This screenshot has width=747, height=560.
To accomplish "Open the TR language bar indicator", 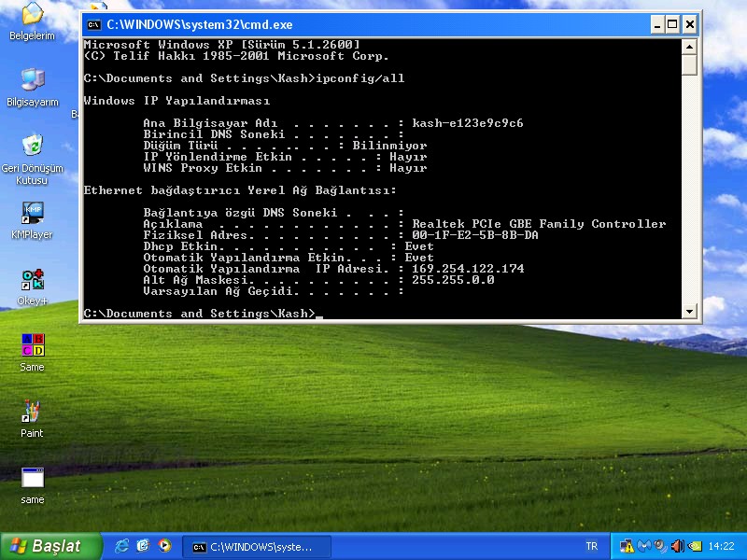I will point(591,546).
